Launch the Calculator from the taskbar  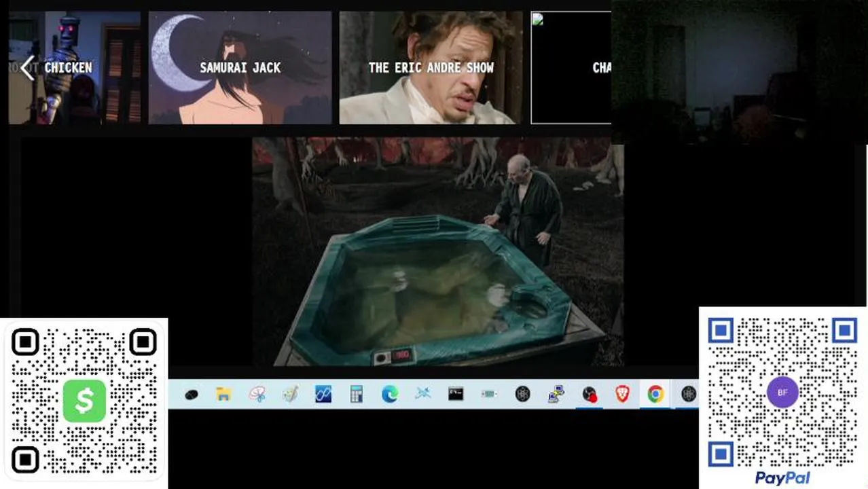tap(357, 394)
